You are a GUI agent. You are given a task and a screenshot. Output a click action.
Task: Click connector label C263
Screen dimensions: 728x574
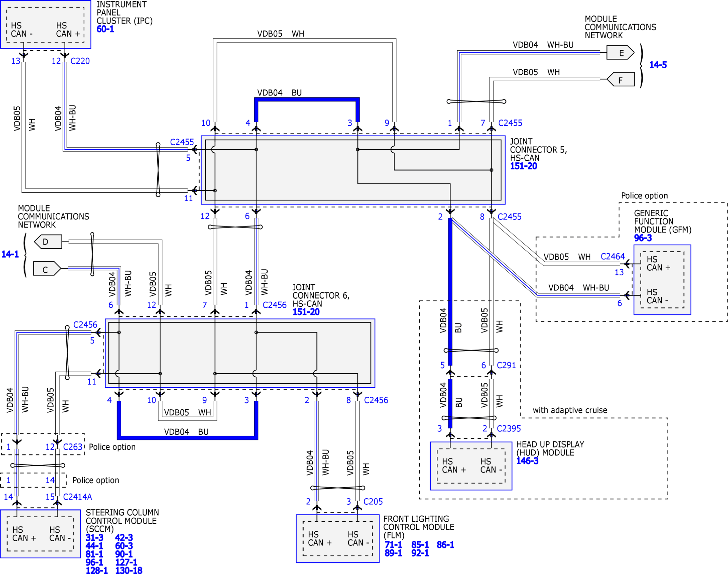click(x=73, y=447)
